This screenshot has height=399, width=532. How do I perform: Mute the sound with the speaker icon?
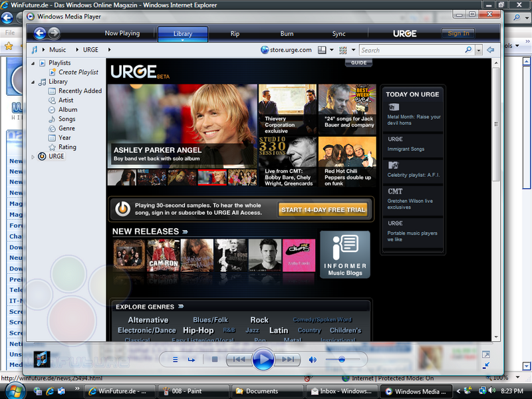[x=313, y=360]
